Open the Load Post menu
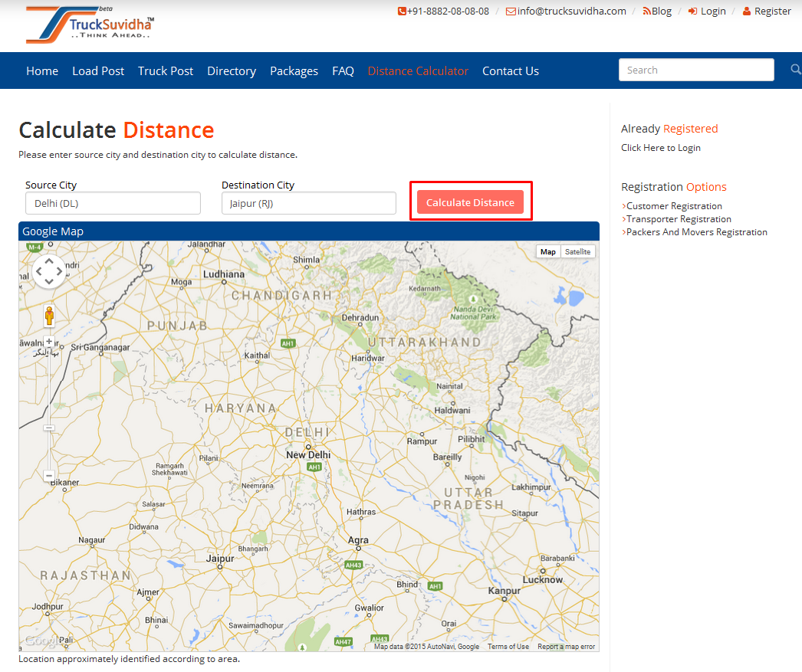Viewport: 802px width, 672px height. click(98, 71)
